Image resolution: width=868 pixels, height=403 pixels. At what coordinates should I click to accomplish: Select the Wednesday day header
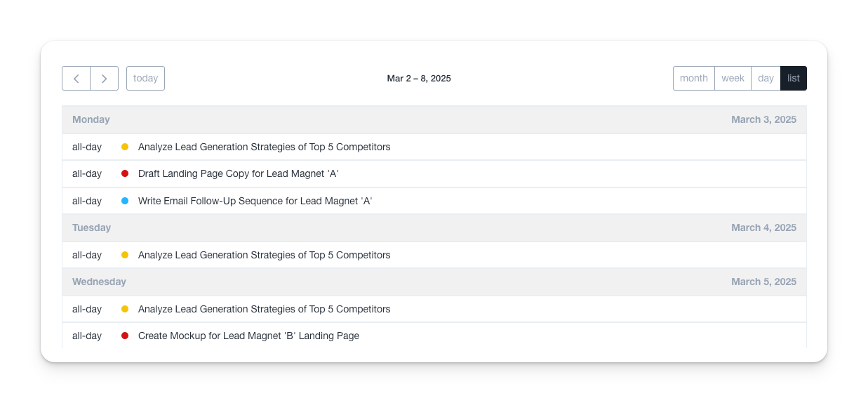(99, 282)
